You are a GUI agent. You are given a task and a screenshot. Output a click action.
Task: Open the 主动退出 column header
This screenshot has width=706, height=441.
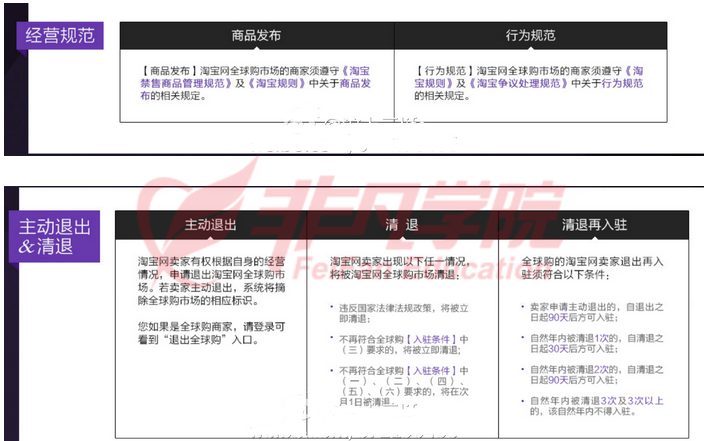tap(210, 224)
